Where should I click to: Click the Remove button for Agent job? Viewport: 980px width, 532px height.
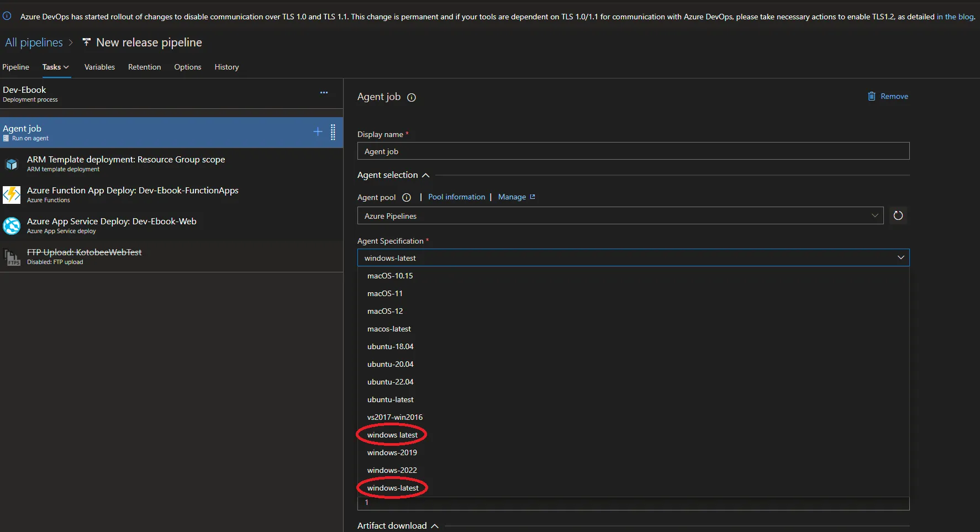click(x=888, y=96)
